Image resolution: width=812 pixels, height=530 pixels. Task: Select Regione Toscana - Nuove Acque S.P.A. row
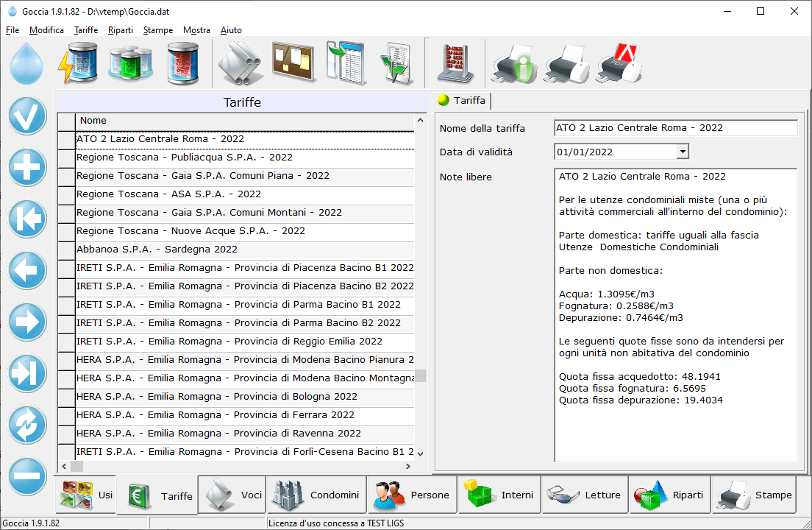245,231
